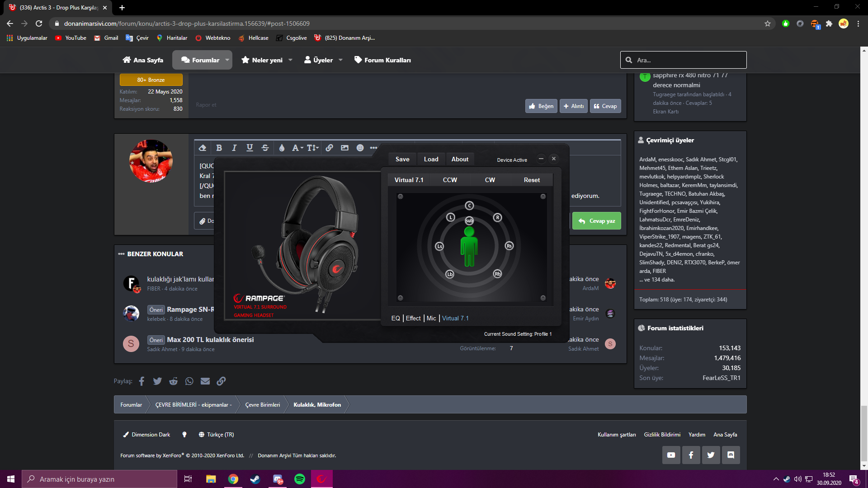
Task: Click the Reset button in Virtual 7.1
Action: tap(532, 180)
